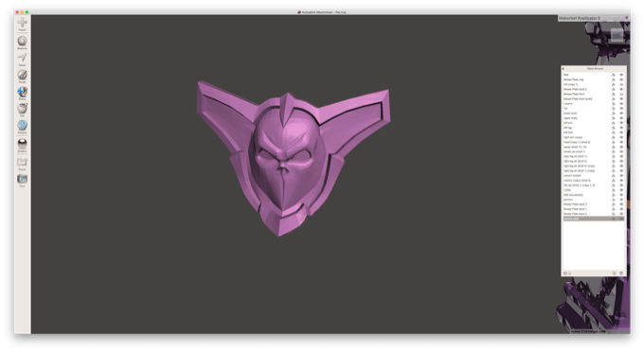Click the lock-shaped icon in Breast Plate back 1 row
Image resolution: width=644 pixels, height=352 pixels.
(x=614, y=209)
